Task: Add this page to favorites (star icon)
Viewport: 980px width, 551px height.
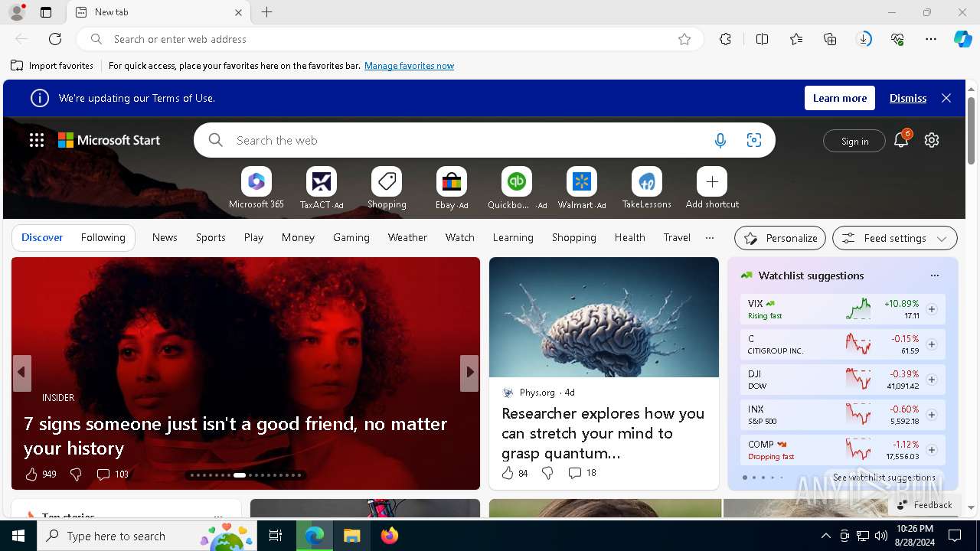Action: (x=684, y=39)
